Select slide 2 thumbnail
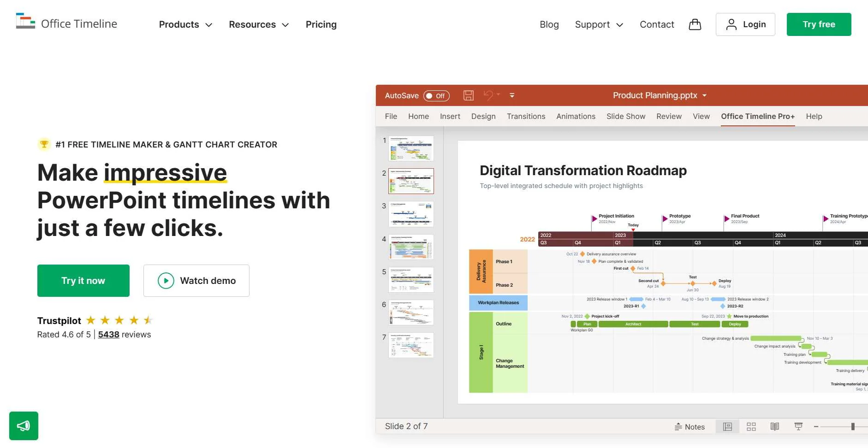868x448 pixels. (x=411, y=181)
